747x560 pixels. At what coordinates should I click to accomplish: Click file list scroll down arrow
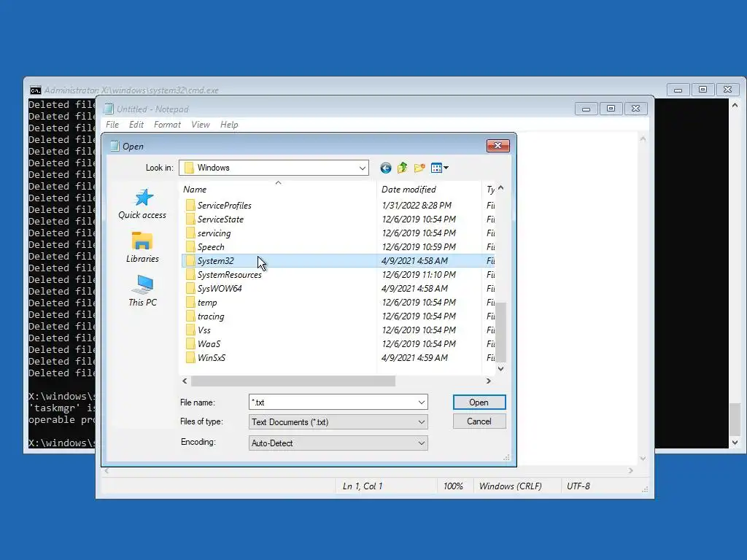500,368
